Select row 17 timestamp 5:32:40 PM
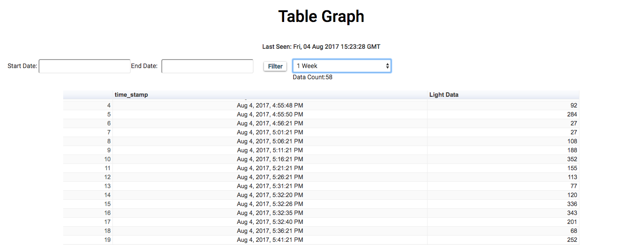 (270, 222)
